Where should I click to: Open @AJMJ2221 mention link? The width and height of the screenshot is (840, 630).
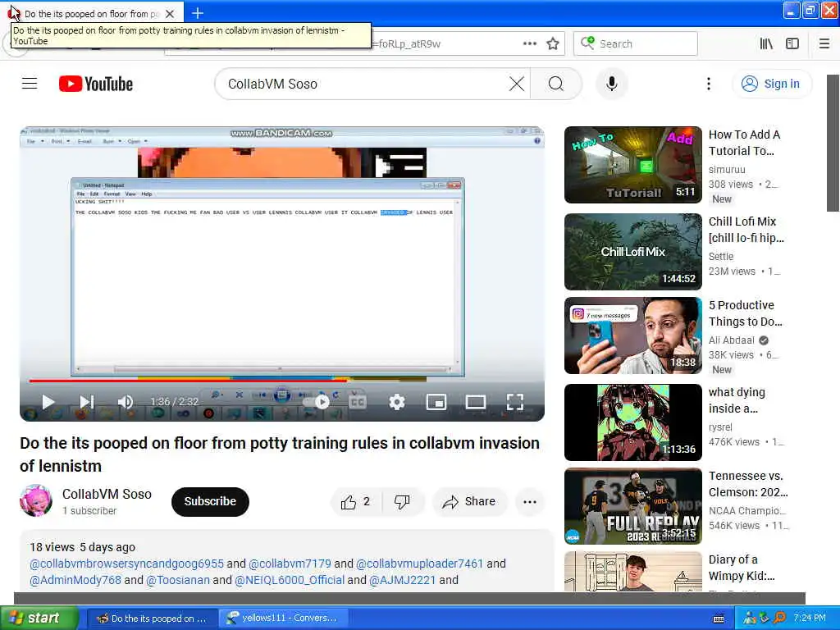(402, 580)
